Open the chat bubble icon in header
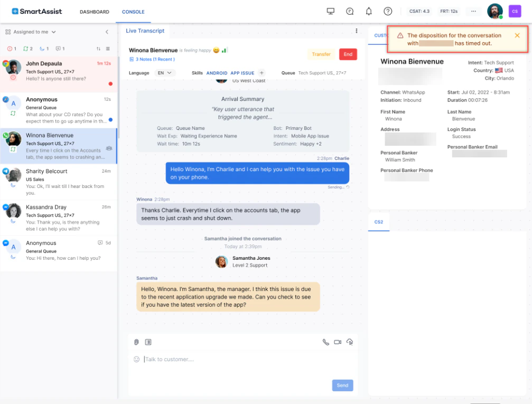This screenshot has height=404, width=532. coord(349,11)
